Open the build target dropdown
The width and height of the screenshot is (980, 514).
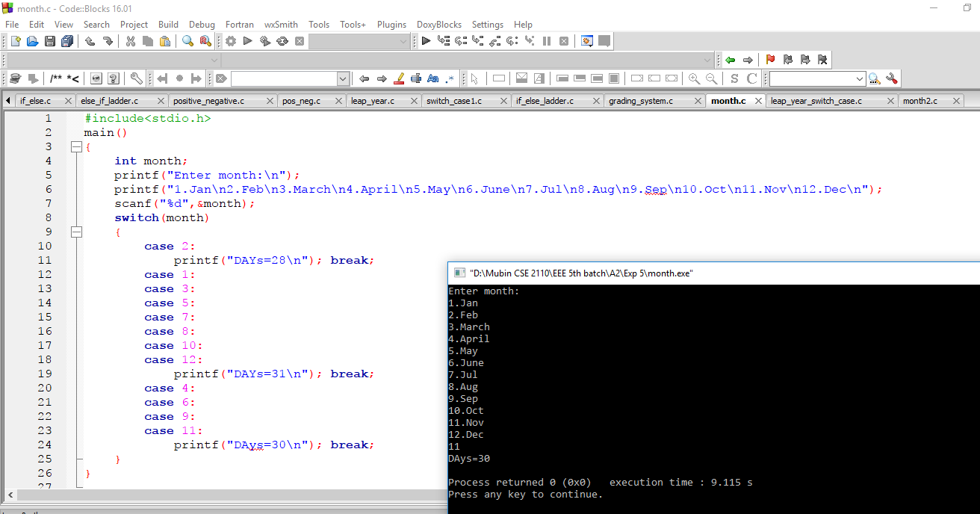(359, 41)
